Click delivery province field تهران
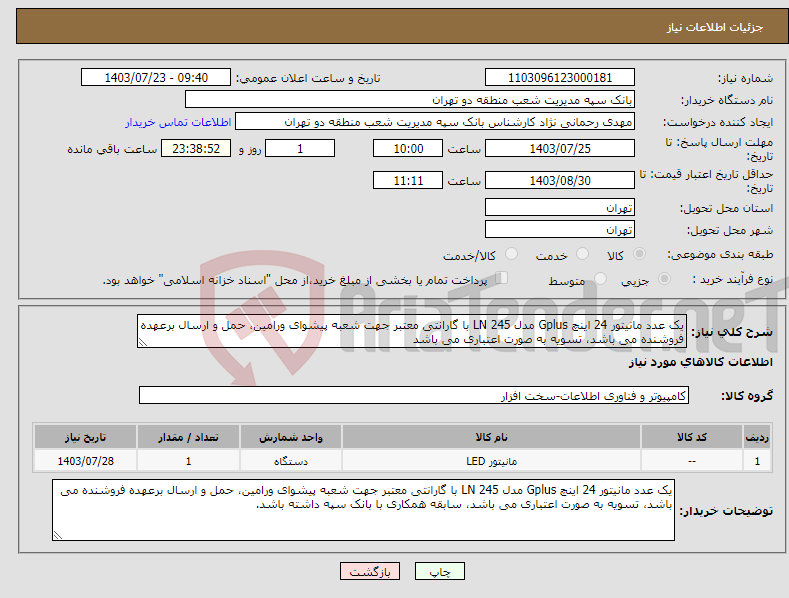Viewport: 789px width, 598px height. pos(560,207)
